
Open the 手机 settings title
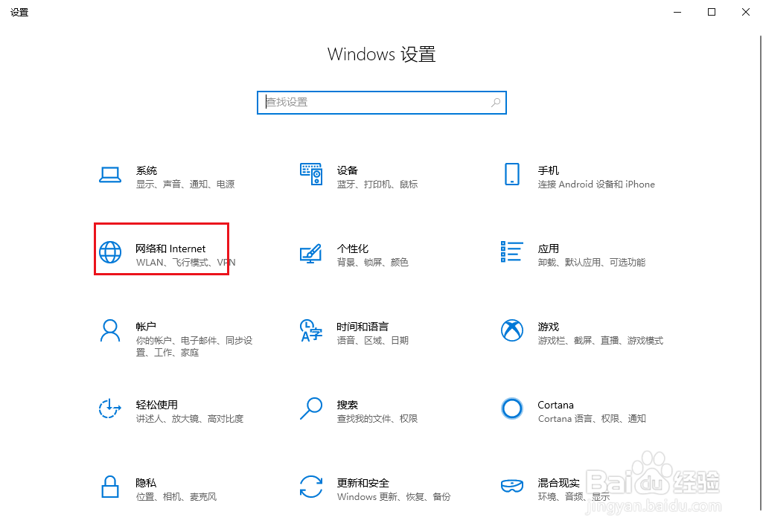(x=549, y=170)
